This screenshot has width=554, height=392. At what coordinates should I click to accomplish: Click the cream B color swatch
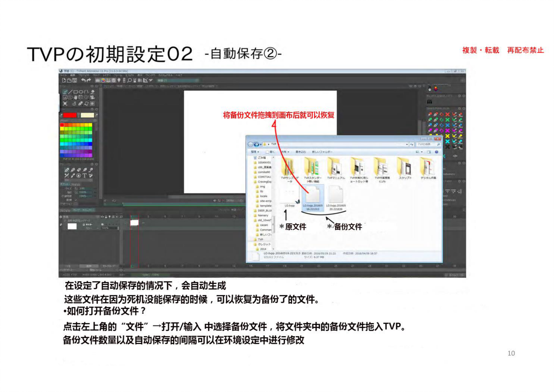pos(87,115)
